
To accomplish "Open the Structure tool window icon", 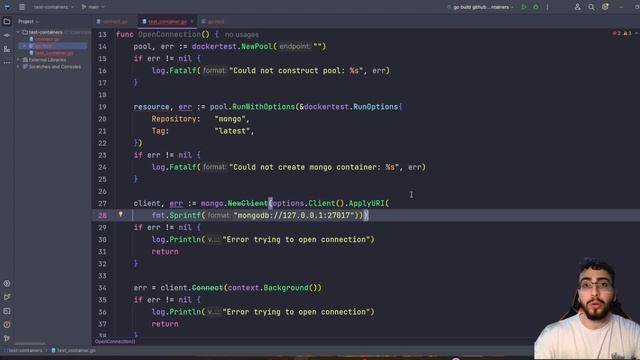I will (x=7, y=49).
